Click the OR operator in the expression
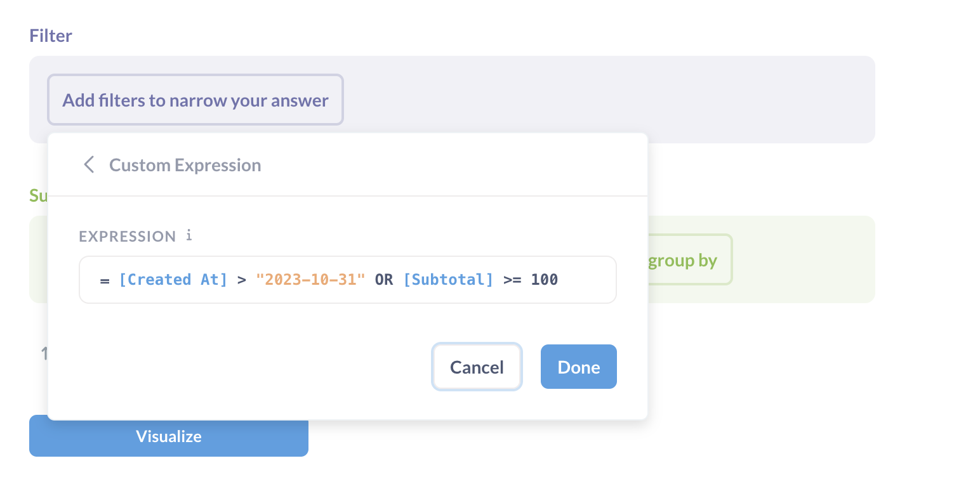Screen dimensions: 980x496 pos(383,279)
